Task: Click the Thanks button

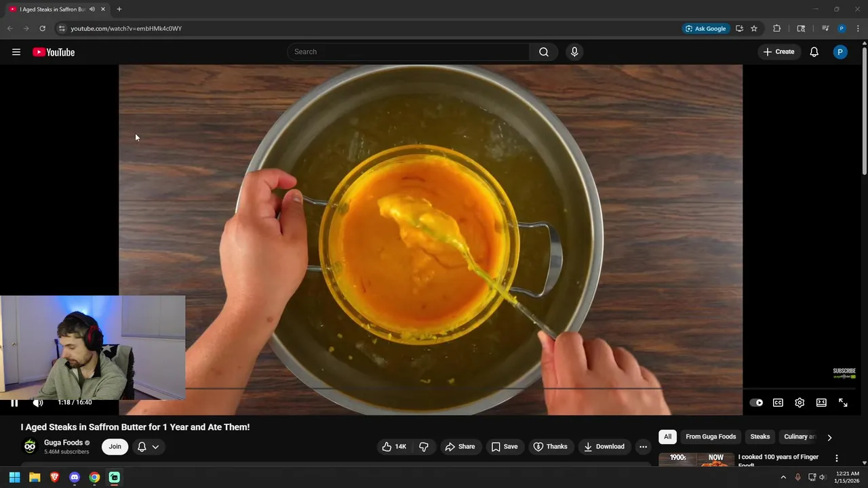Action: click(551, 447)
